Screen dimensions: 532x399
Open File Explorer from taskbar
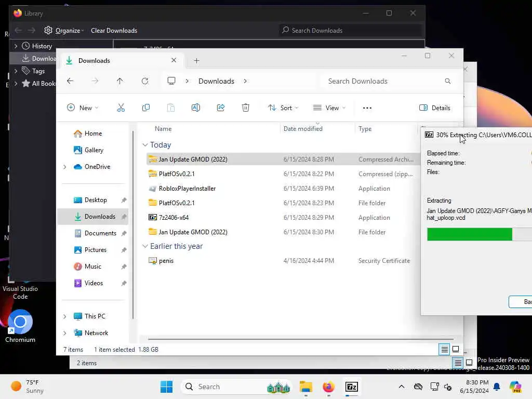[x=305, y=387]
